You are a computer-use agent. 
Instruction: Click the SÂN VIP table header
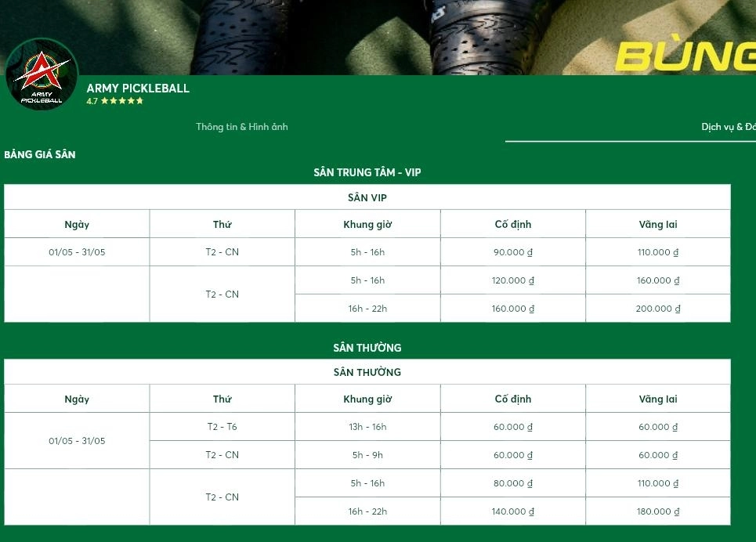367,197
